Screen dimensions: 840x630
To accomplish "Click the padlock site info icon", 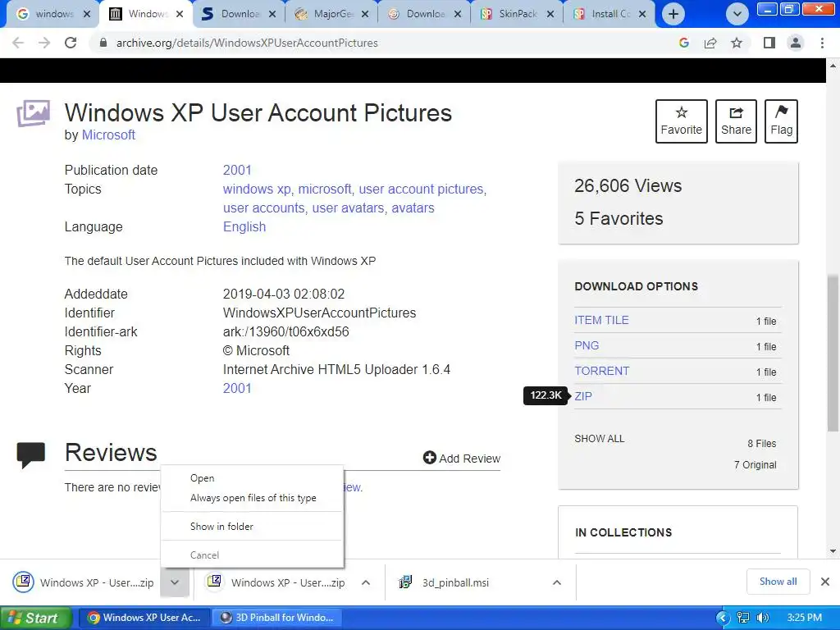I will pyautogui.click(x=103, y=43).
